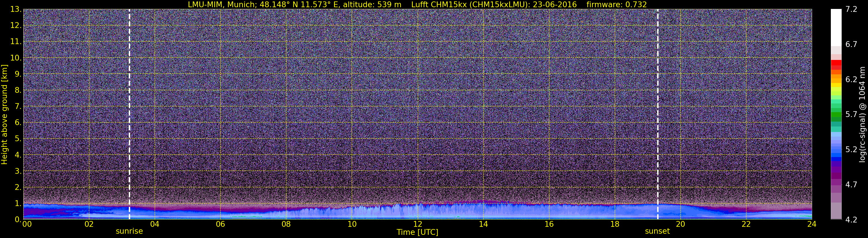Click the colorbar tick label 4.2
The width and height of the screenshot is (868, 238).
(x=851, y=220)
